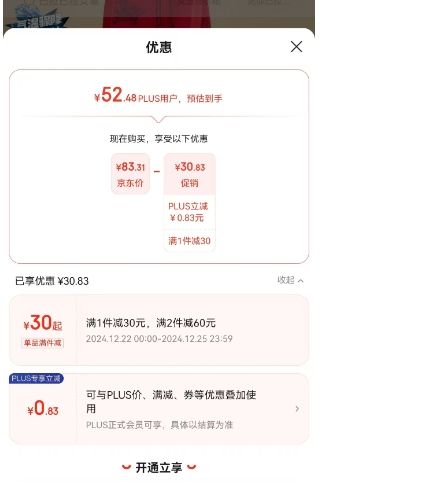Open the 可与PLUS价、满减、券等优惠叠加使用 text
This screenshot has height=482, width=436.
point(171,401)
